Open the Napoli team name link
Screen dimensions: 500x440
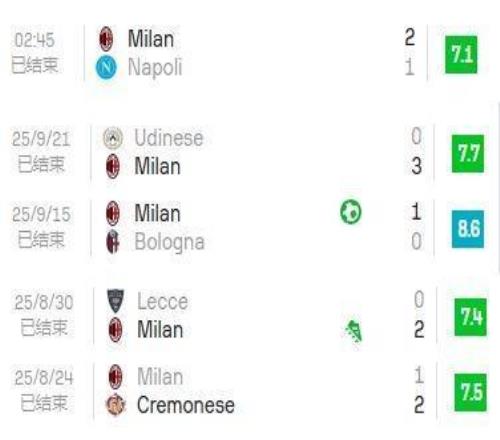click(x=155, y=67)
